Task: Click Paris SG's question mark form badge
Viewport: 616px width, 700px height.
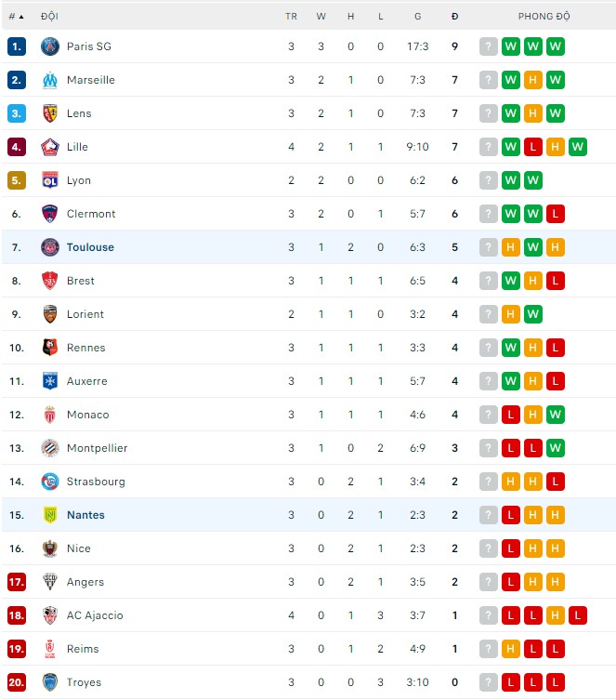Action: [489, 46]
